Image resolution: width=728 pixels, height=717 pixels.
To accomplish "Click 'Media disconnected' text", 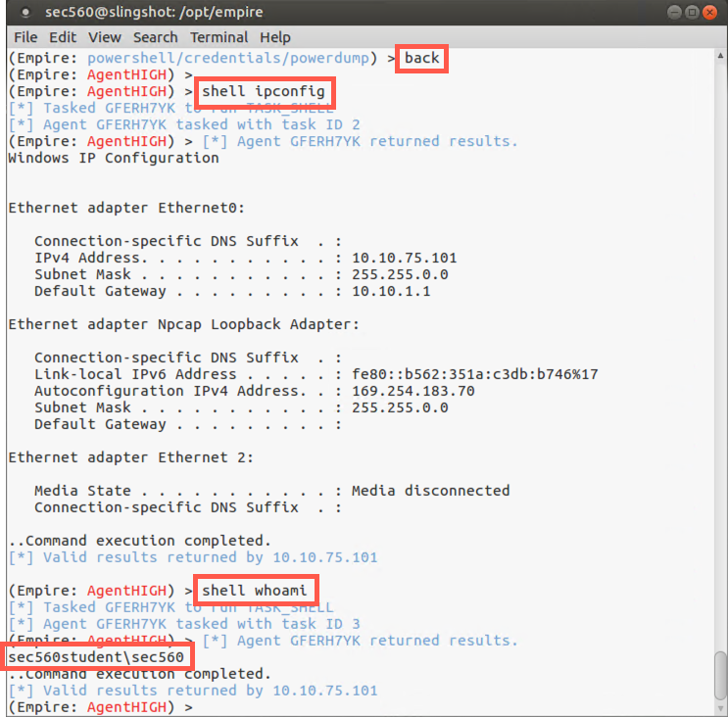I will [430, 491].
